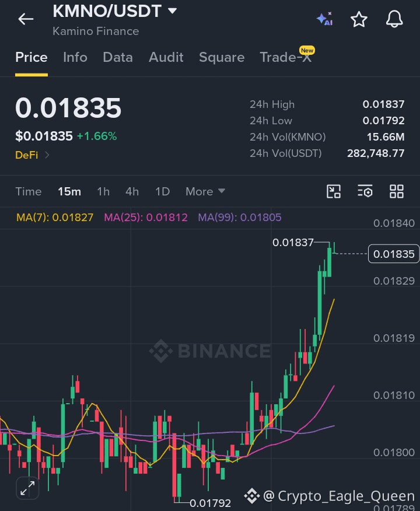Switch to the Info tab
The image size is (420, 511).
pos(75,57)
